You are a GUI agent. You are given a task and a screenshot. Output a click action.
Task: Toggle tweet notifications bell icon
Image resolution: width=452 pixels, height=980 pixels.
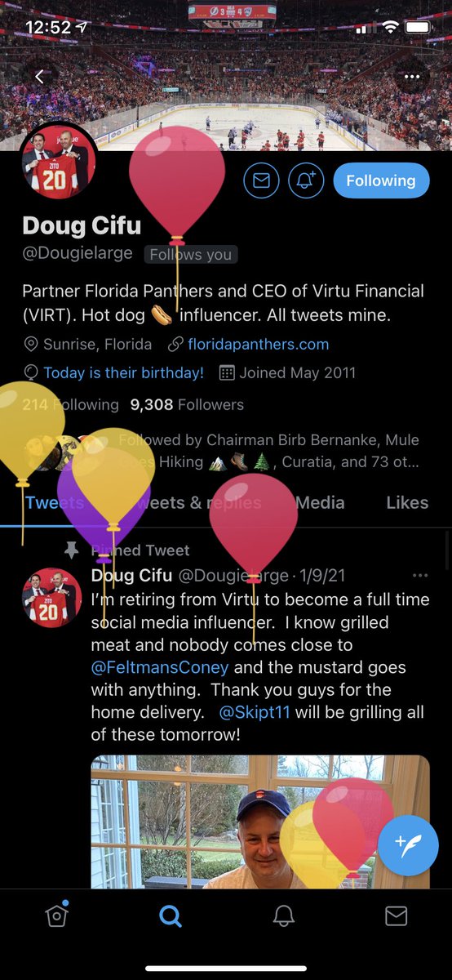306,180
